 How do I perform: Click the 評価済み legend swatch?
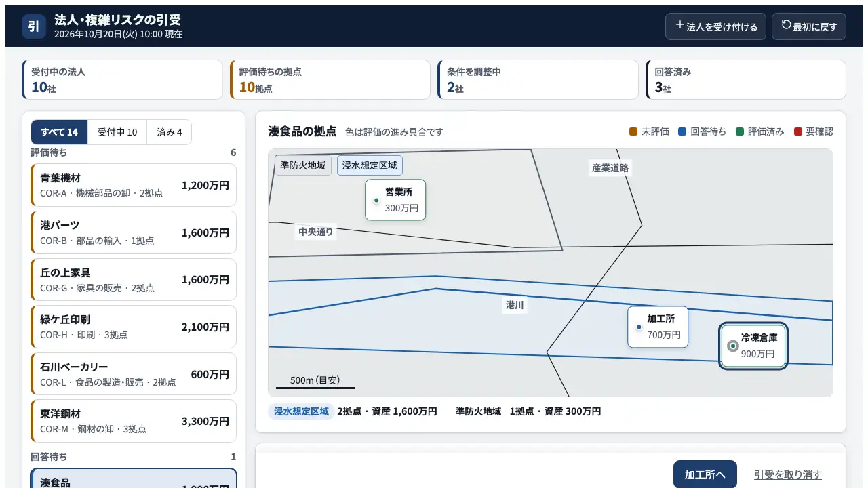[740, 131]
